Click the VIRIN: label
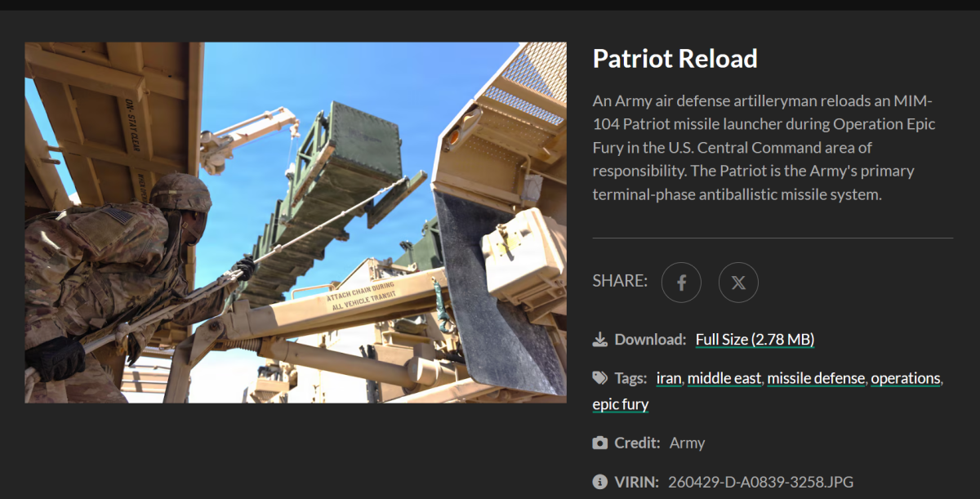The width and height of the screenshot is (980, 499). (636, 482)
